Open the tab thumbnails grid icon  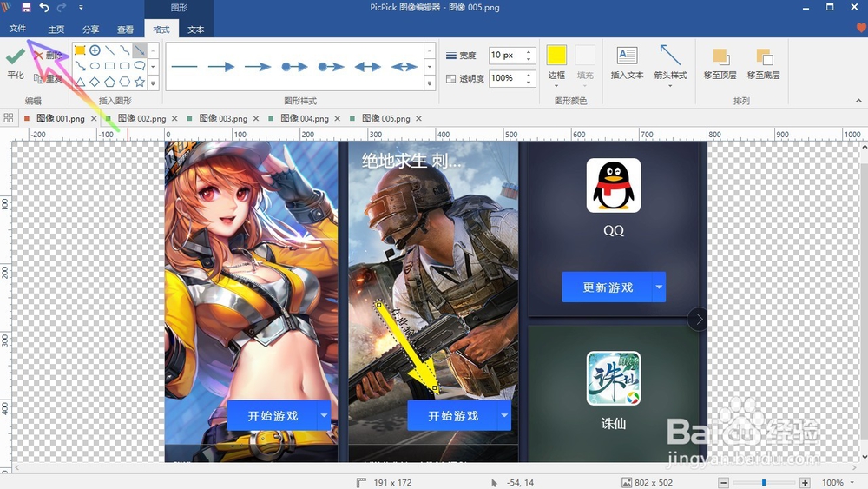click(x=9, y=118)
